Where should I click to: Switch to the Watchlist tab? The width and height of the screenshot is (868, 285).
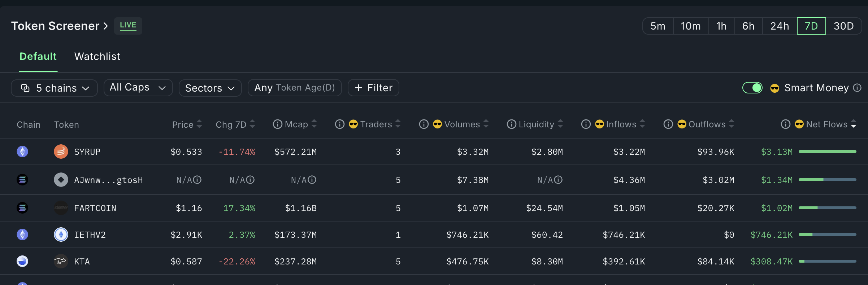click(97, 56)
